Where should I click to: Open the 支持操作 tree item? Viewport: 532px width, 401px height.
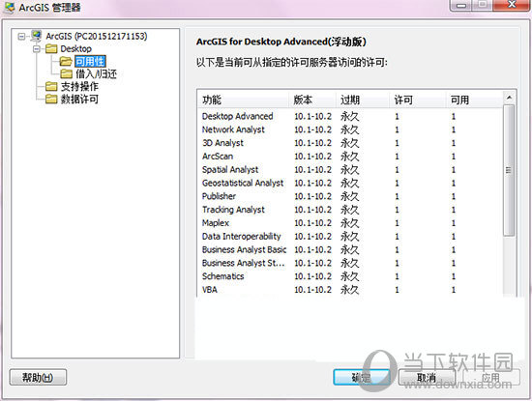79,86
